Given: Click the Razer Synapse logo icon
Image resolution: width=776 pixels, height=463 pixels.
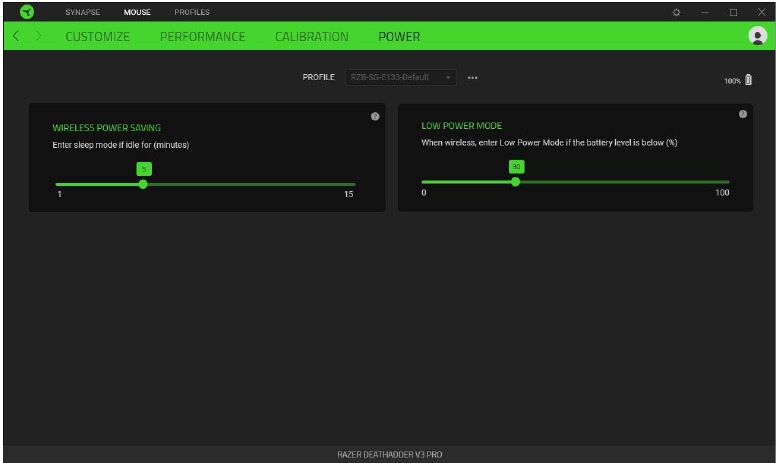Looking at the screenshot, I should [x=27, y=12].
